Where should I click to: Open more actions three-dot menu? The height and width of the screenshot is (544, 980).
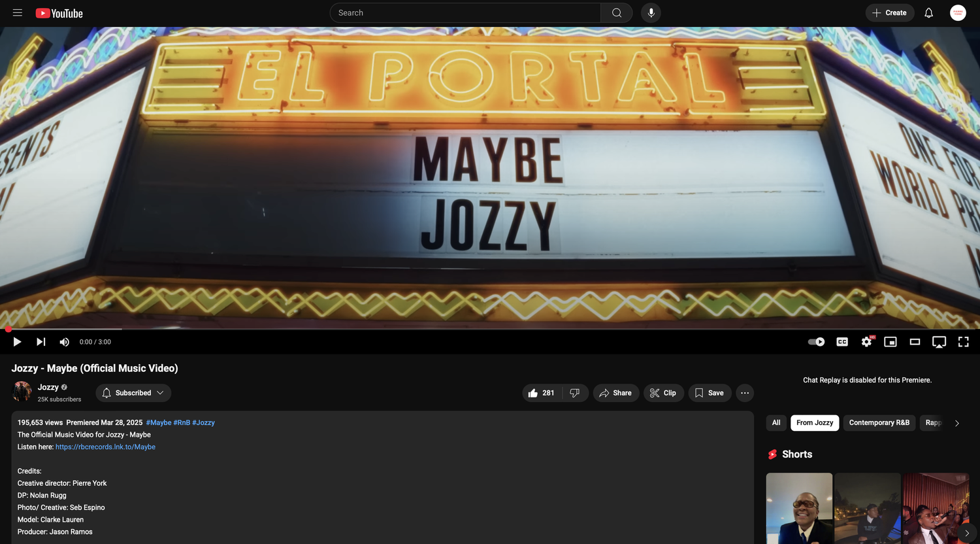pos(745,393)
